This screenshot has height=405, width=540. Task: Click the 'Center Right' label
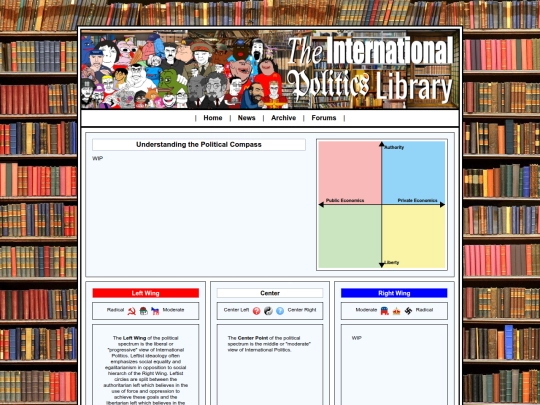pyautogui.click(x=302, y=310)
